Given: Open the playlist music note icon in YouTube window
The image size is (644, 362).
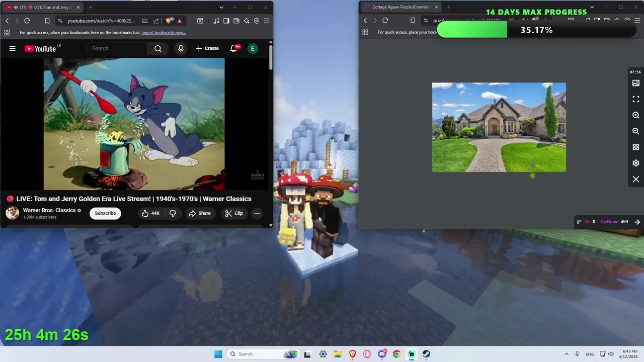Looking at the screenshot, I should [216, 21].
